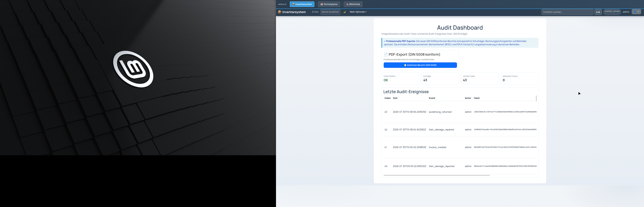Generate Amtlicher Bericht (DIN 5008)

coord(420,65)
